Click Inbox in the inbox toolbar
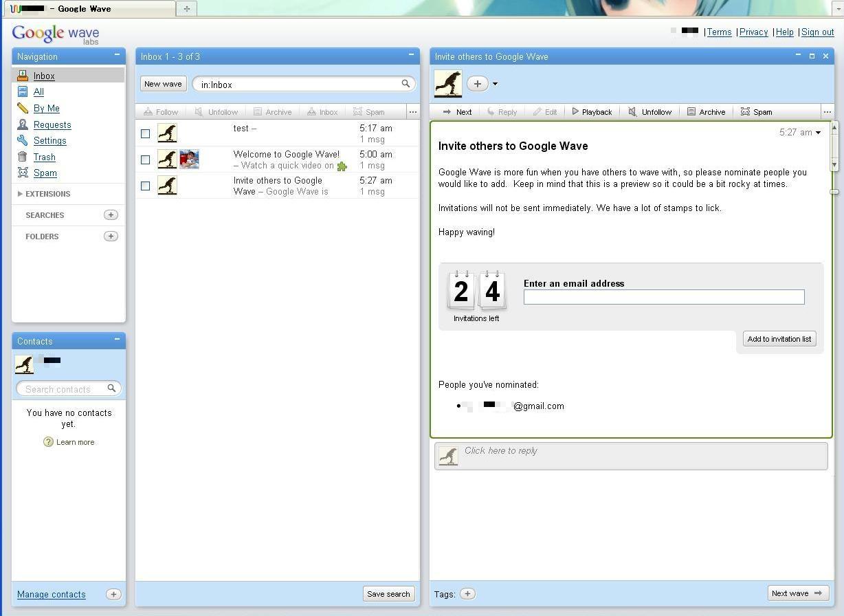The width and height of the screenshot is (844, 616). point(322,111)
